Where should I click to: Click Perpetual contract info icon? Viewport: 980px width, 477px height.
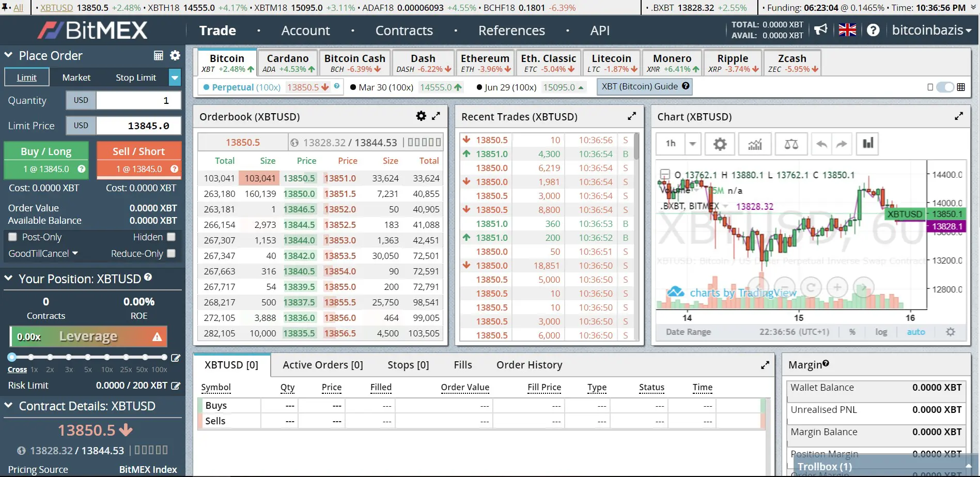337,86
